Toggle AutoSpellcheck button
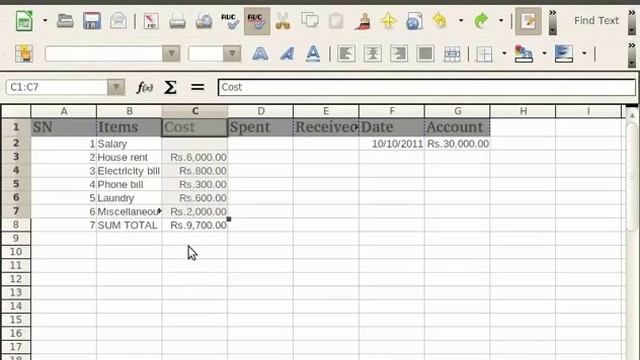This screenshot has width=640, height=360. pyautogui.click(x=257, y=20)
